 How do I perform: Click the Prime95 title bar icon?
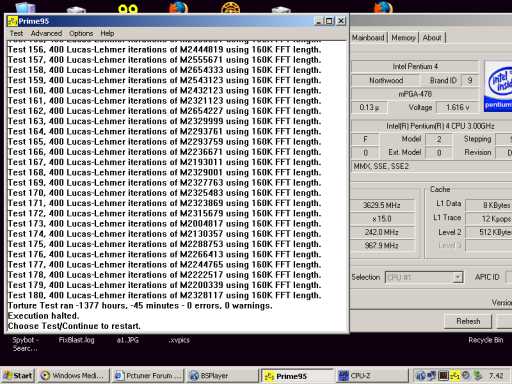pyautogui.click(x=12, y=21)
